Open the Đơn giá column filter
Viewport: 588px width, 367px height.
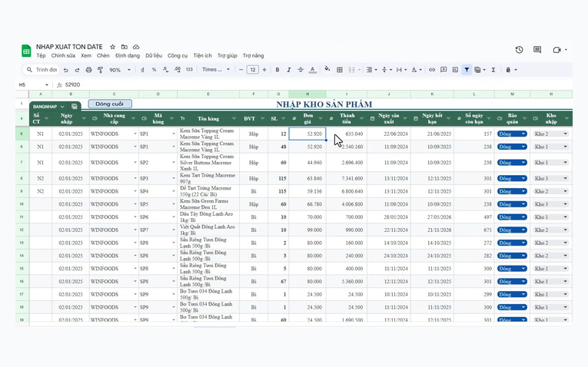[321, 119]
